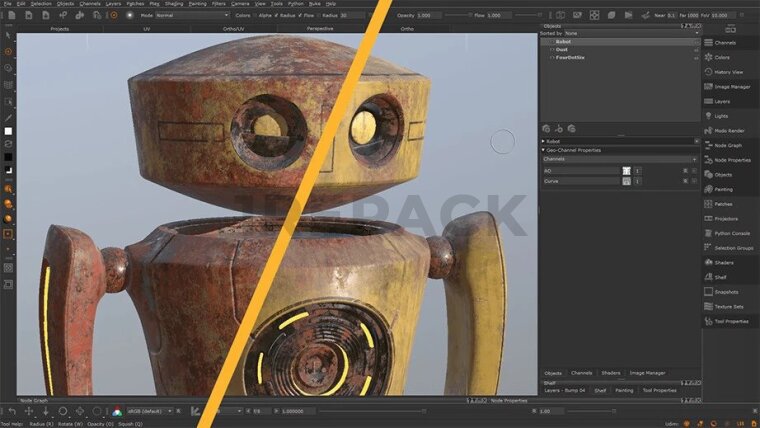Open the Snapshots palette
The image size is (760, 428).
(727, 291)
